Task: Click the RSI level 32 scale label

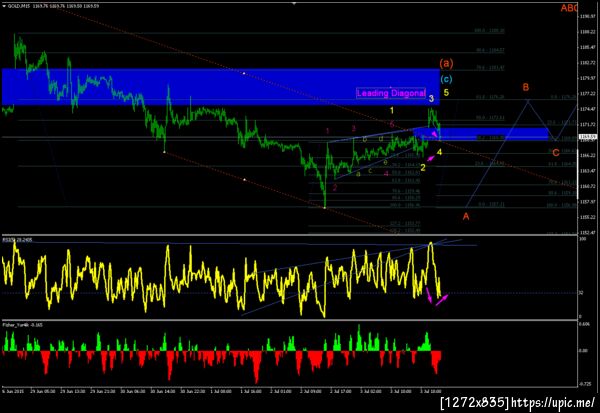Action: pos(581,293)
